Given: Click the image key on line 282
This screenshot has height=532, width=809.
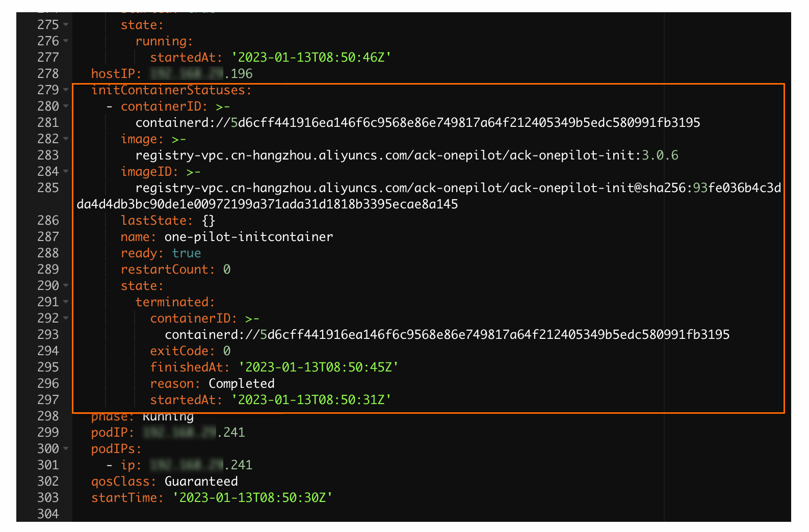Looking at the screenshot, I should click(139, 139).
